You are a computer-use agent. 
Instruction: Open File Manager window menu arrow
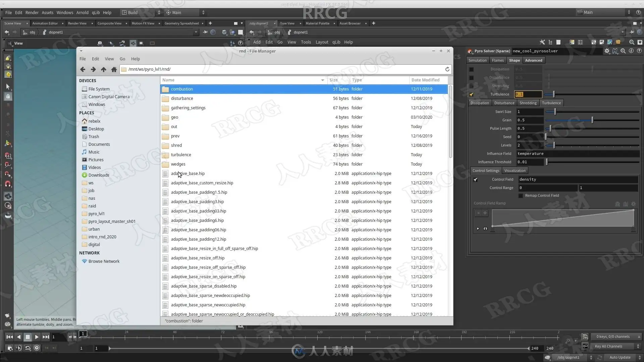(81, 51)
